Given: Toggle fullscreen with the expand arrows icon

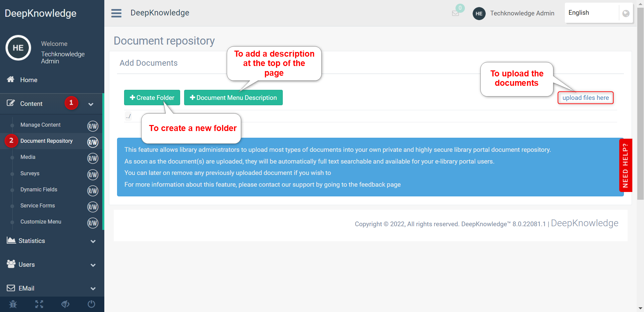Looking at the screenshot, I should (x=39, y=304).
